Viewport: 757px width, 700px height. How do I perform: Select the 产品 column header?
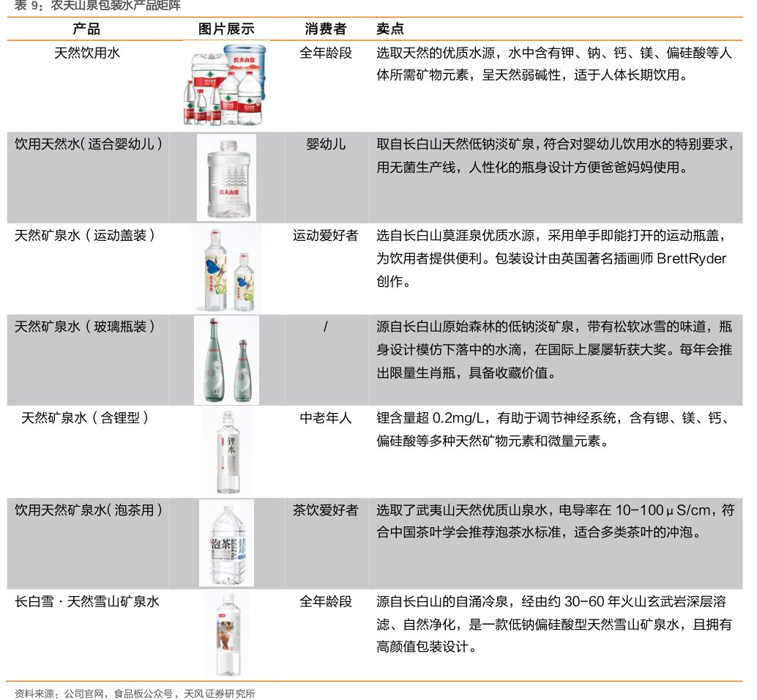click(86, 29)
